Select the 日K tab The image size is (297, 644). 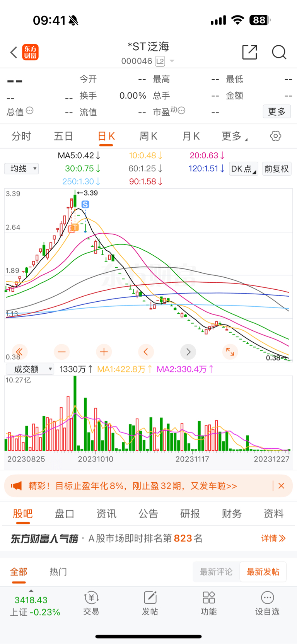106,136
